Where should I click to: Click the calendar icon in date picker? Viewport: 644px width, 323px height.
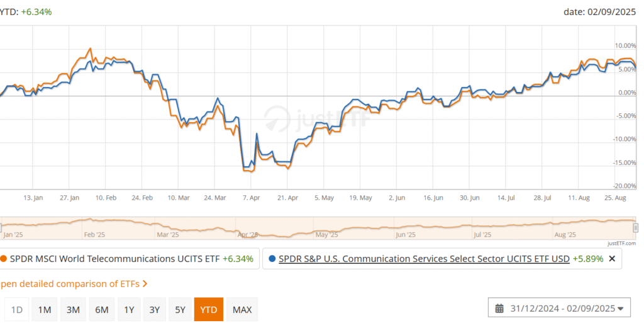[499, 309]
